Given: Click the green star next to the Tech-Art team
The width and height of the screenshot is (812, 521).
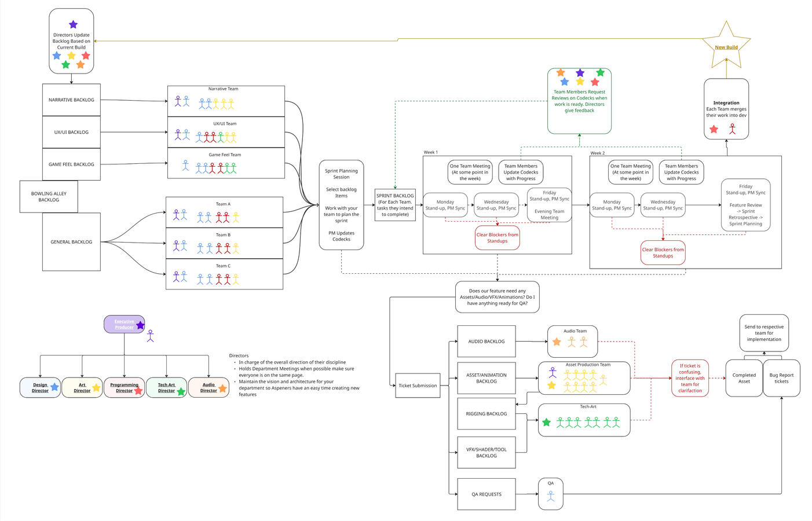Looking at the screenshot, I should point(545,423).
